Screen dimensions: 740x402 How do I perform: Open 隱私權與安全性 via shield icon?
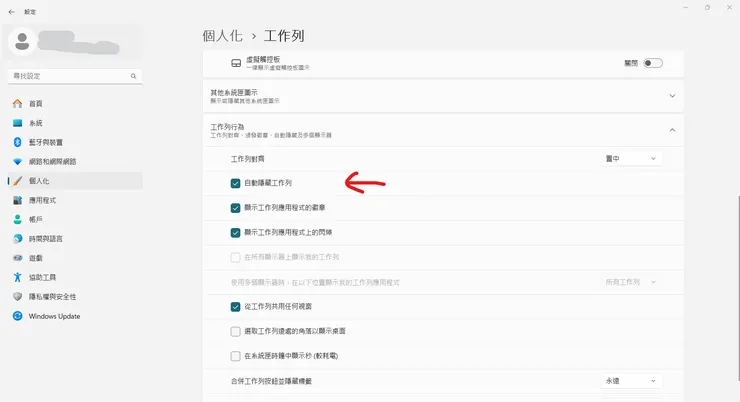(17, 297)
